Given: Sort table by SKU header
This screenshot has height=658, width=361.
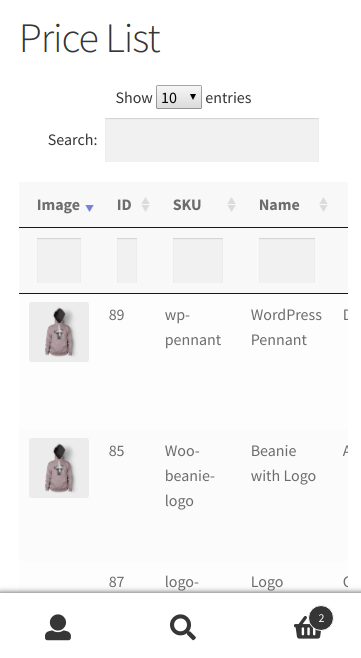Looking at the screenshot, I should pyautogui.click(x=187, y=205).
